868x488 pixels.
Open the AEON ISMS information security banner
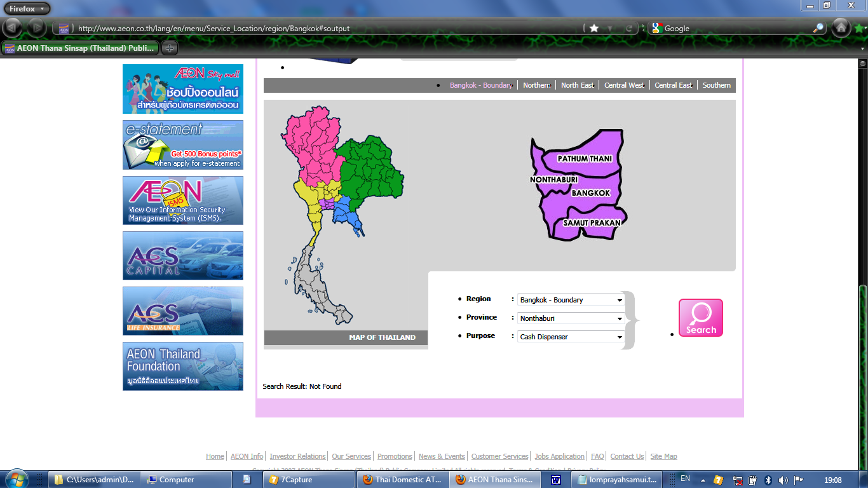point(183,200)
